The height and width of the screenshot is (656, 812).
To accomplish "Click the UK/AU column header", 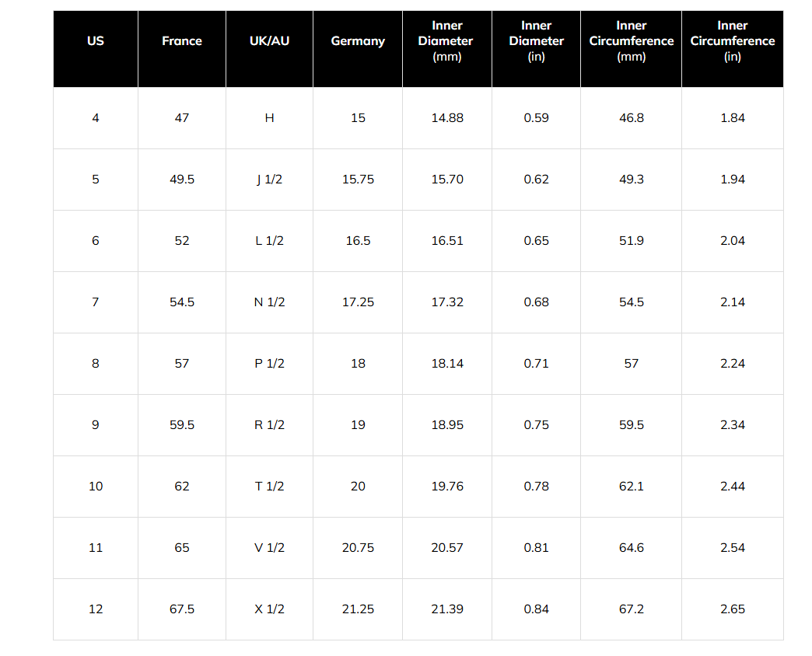I will (269, 40).
